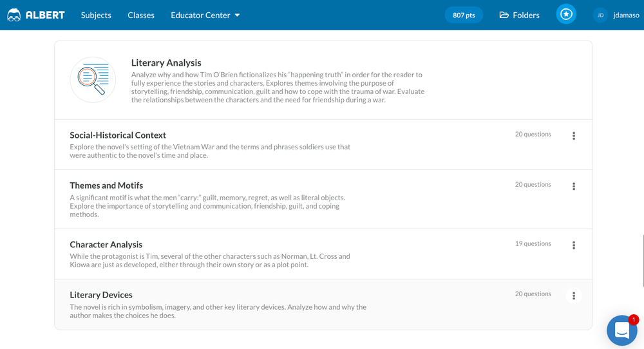644x349 pixels.
Task: Click the Albert logo icon
Action: coord(14,15)
